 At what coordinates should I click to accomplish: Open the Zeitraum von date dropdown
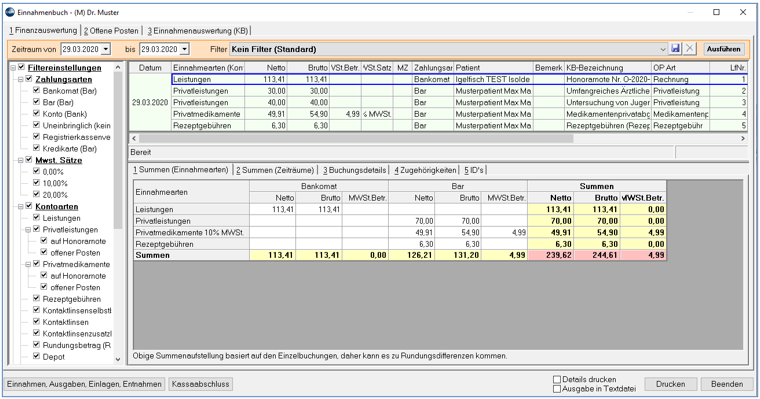click(x=106, y=49)
